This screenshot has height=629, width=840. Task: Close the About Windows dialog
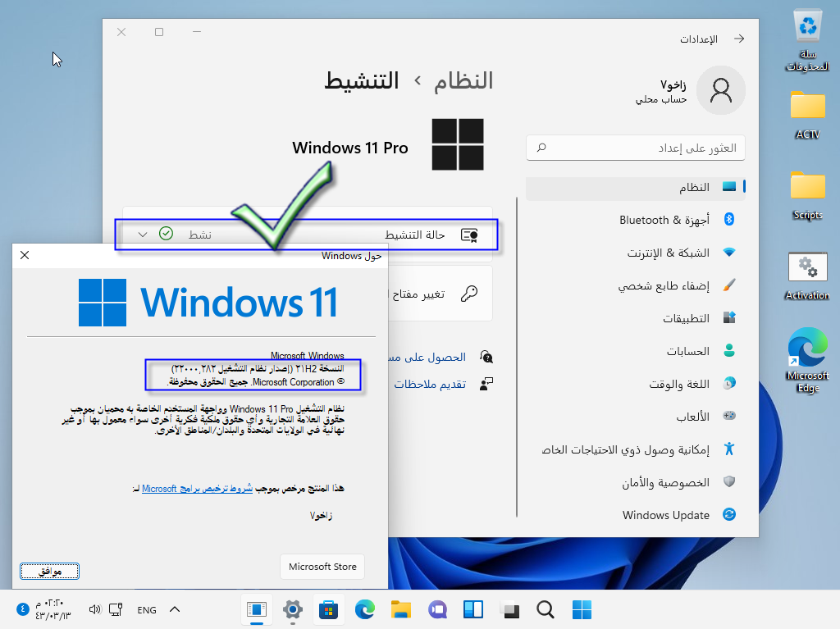[25, 255]
